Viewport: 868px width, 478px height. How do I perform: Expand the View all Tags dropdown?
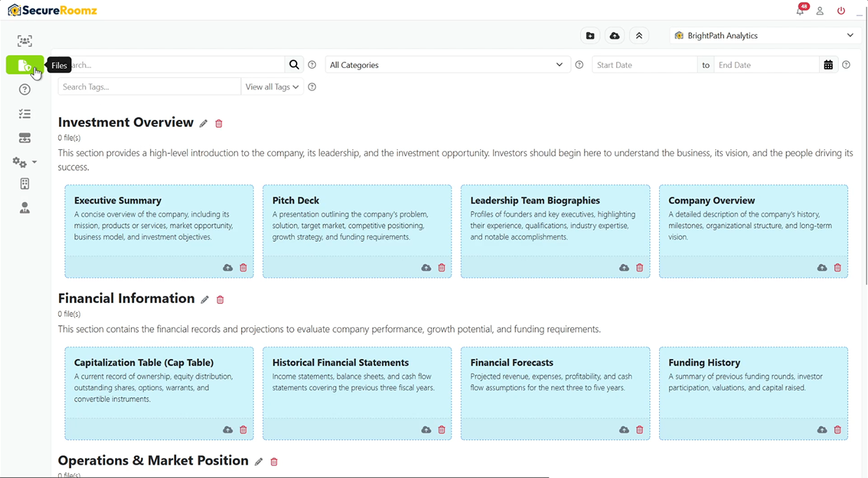(x=272, y=87)
